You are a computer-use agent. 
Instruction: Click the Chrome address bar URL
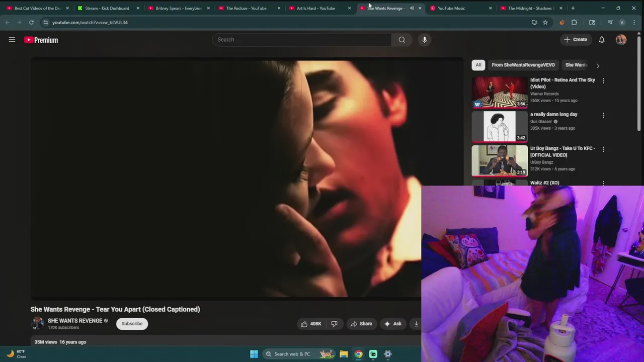(x=90, y=22)
